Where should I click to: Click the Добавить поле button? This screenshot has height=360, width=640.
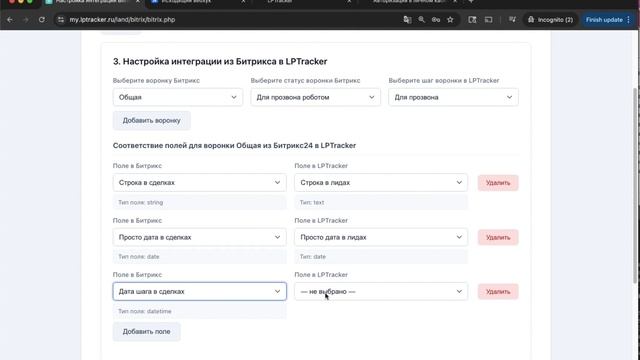(147, 331)
